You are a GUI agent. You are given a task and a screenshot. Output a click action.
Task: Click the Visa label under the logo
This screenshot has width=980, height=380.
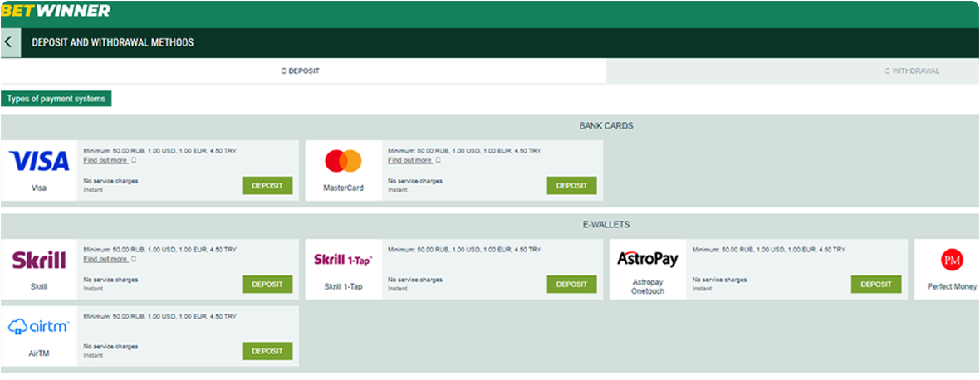tap(39, 188)
